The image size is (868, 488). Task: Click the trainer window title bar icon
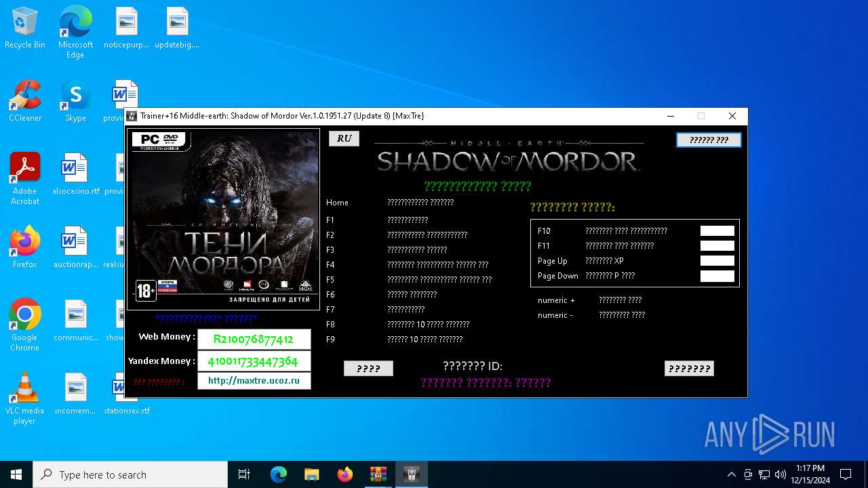point(132,116)
